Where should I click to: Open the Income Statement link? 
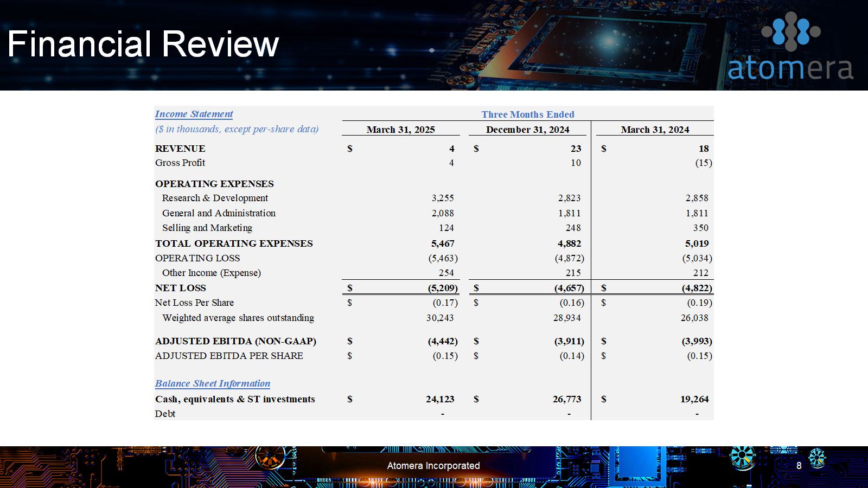pyautogui.click(x=194, y=114)
